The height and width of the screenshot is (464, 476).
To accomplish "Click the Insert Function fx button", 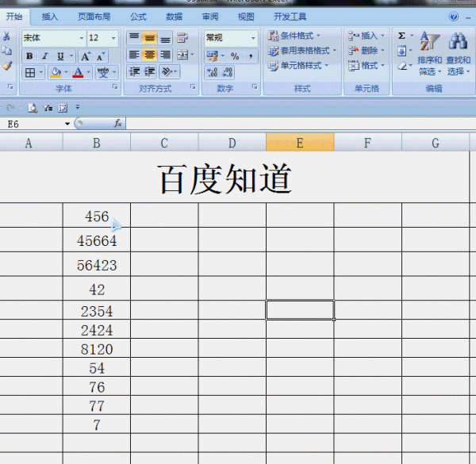I will [117, 123].
